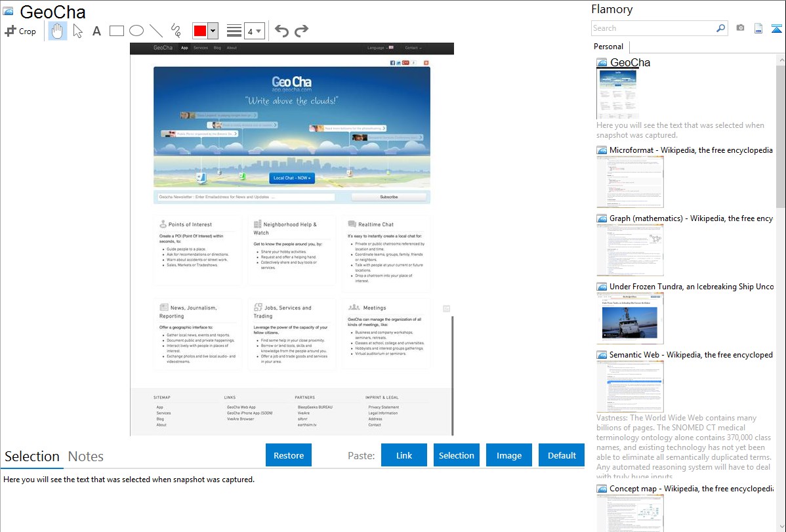Click the red color swatch
The image size is (786, 532).
pos(200,31)
